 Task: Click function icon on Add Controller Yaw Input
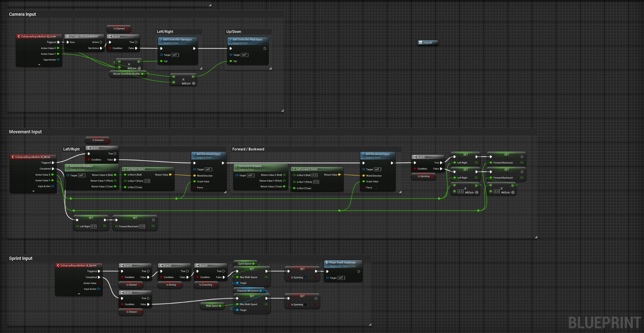161,40
